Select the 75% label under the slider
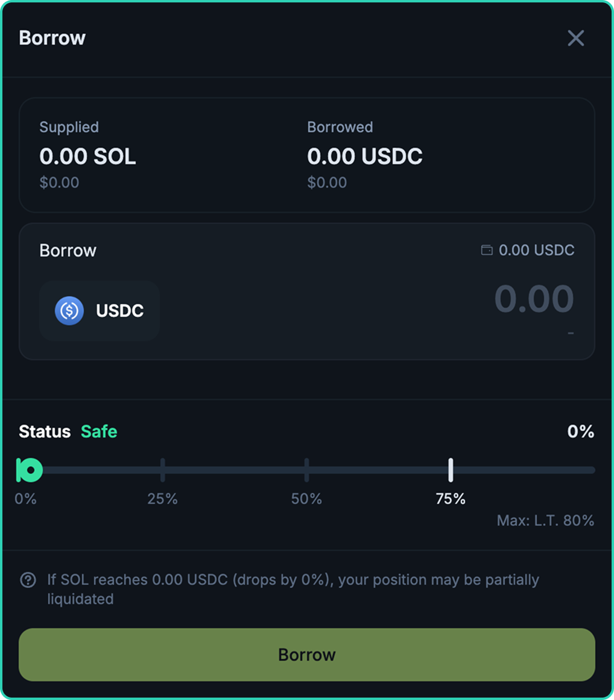Screen dimensions: 614x700 451,499
